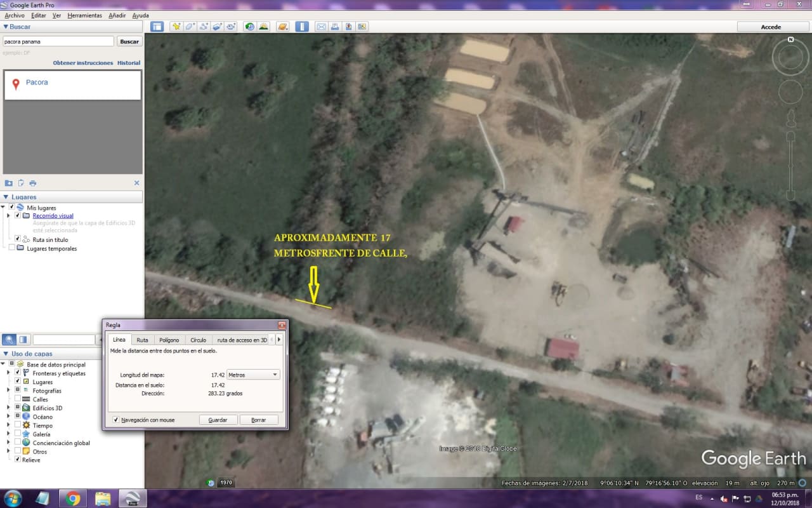Print the current map view
The width and height of the screenshot is (812, 508).
[x=335, y=26]
